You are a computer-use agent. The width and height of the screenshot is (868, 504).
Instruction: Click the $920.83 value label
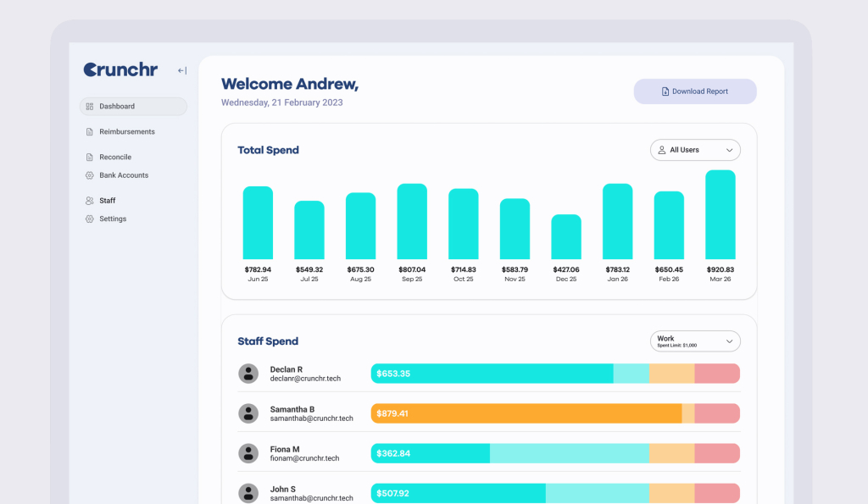pyautogui.click(x=721, y=269)
